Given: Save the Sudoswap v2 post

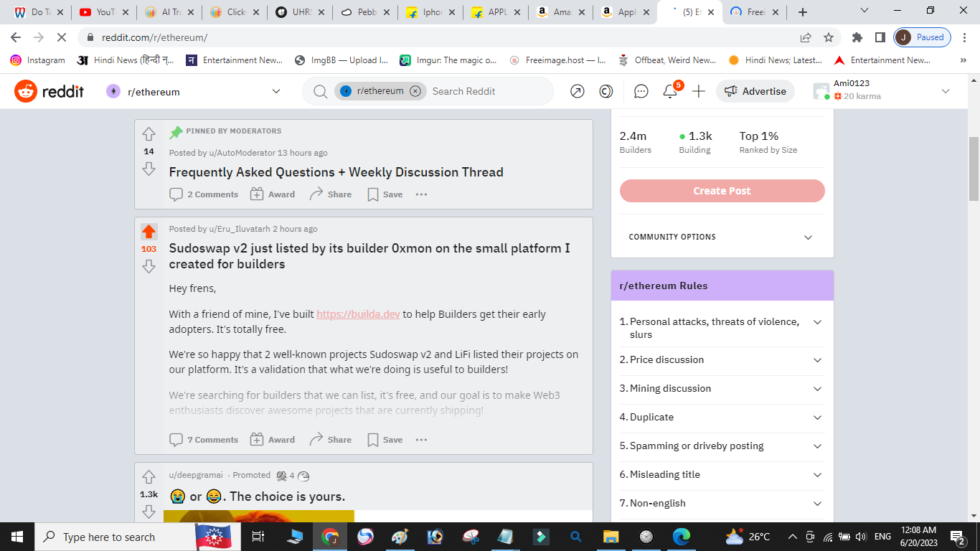Looking at the screenshot, I should (385, 440).
